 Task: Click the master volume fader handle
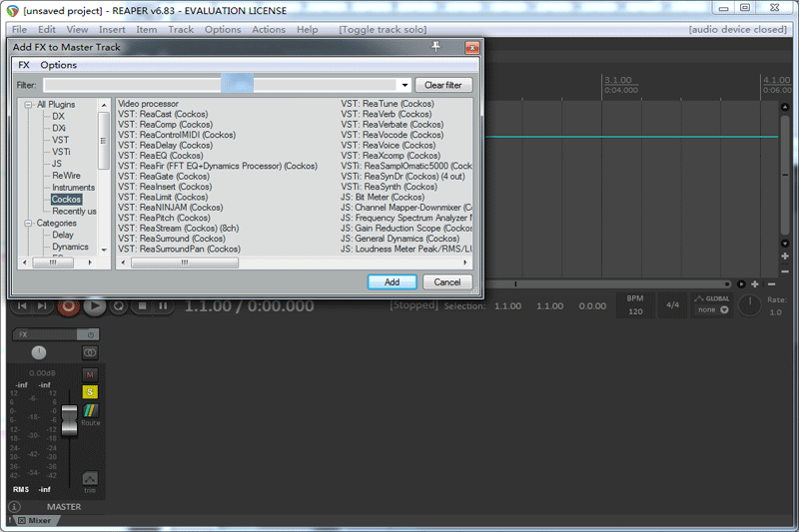pos(69,420)
